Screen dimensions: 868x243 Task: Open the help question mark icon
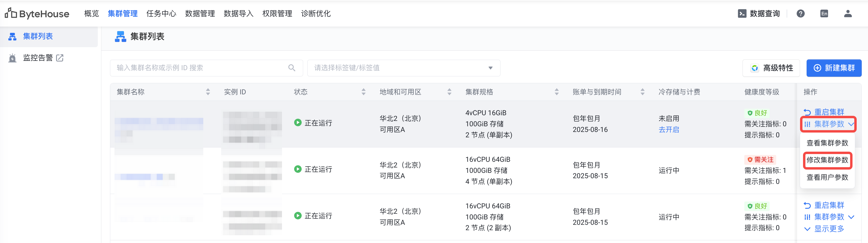coord(800,13)
